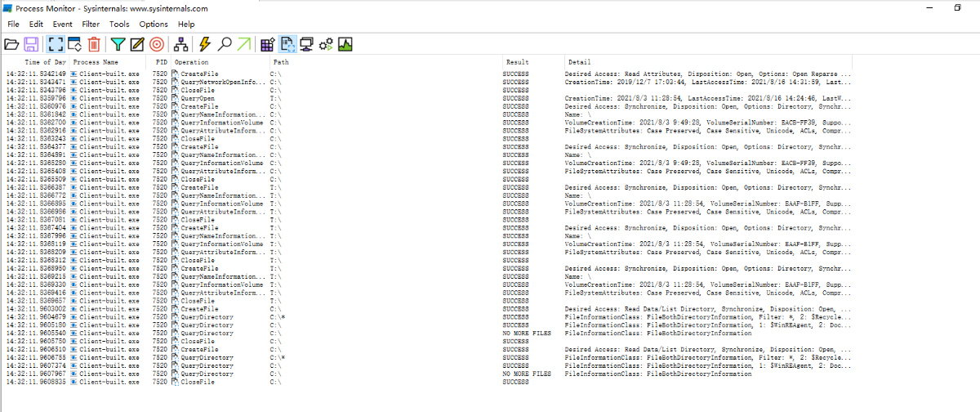Click process icon in row 14:32:11.8367404
The width and height of the screenshot is (980, 412).
pos(73,228)
